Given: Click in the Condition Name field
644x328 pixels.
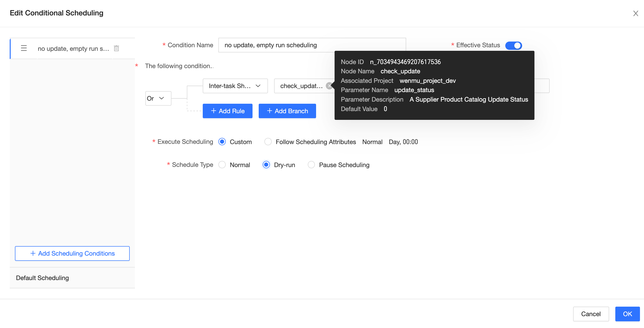Looking at the screenshot, I should point(275,45).
